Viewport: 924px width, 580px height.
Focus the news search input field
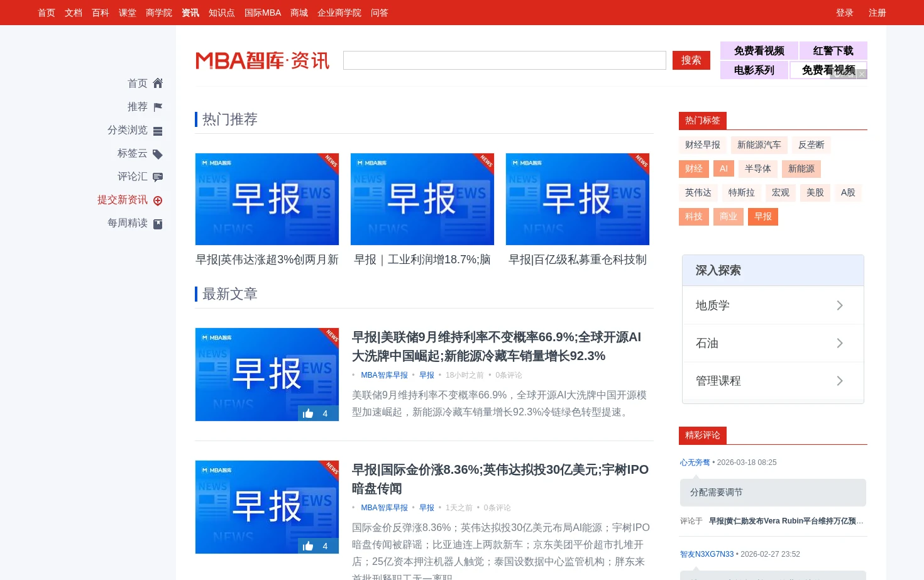pyautogui.click(x=505, y=60)
